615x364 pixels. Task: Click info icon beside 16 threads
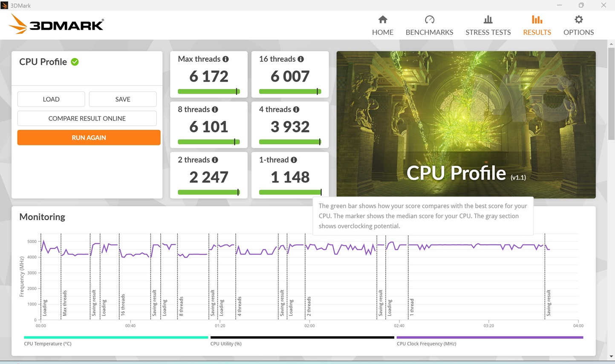pyautogui.click(x=300, y=59)
